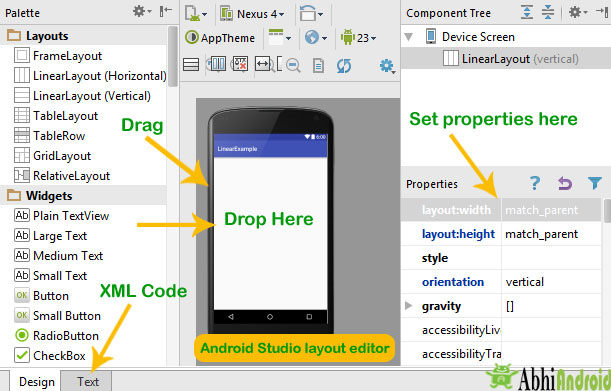Image resolution: width=611 pixels, height=391 pixels.
Task: Select the accessibilityTra property row
Action: 501,354
